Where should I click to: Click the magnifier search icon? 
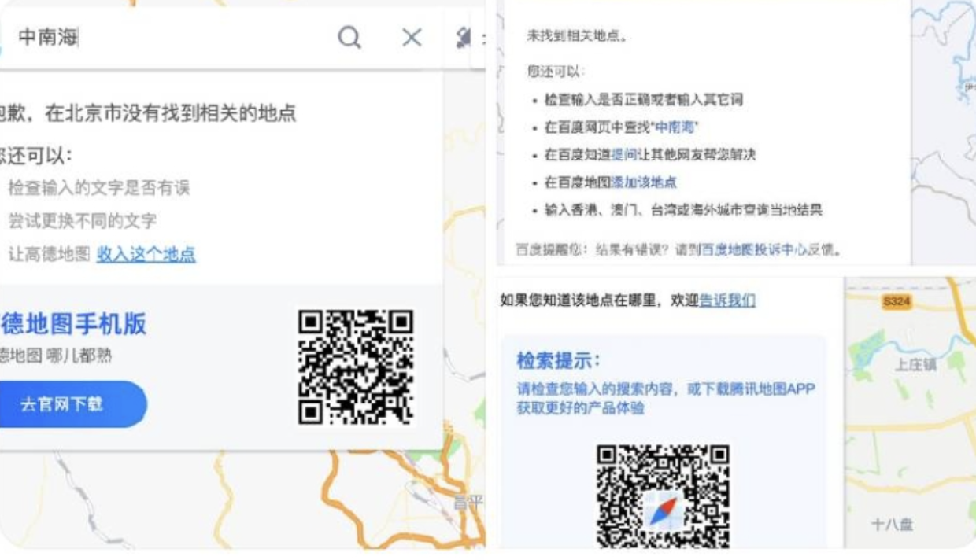click(349, 37)
